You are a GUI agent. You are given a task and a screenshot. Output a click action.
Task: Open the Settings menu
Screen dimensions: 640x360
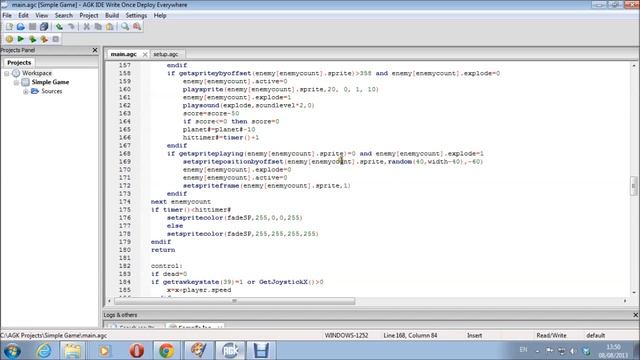(136, 15)
